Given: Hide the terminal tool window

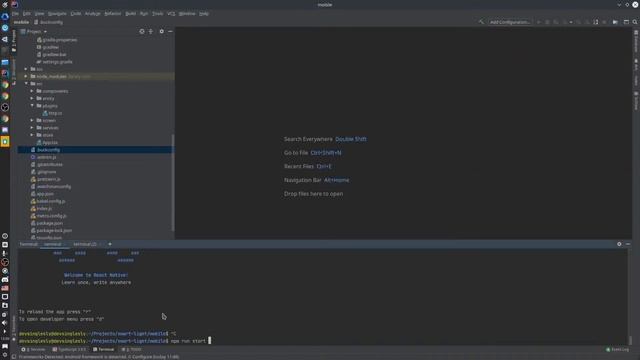Looking at the screenshot, I should tap(628, 244).
